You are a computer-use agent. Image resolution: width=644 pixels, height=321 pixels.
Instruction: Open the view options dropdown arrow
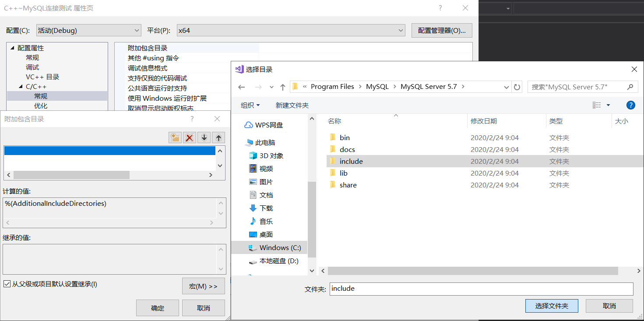pos(608,105)
